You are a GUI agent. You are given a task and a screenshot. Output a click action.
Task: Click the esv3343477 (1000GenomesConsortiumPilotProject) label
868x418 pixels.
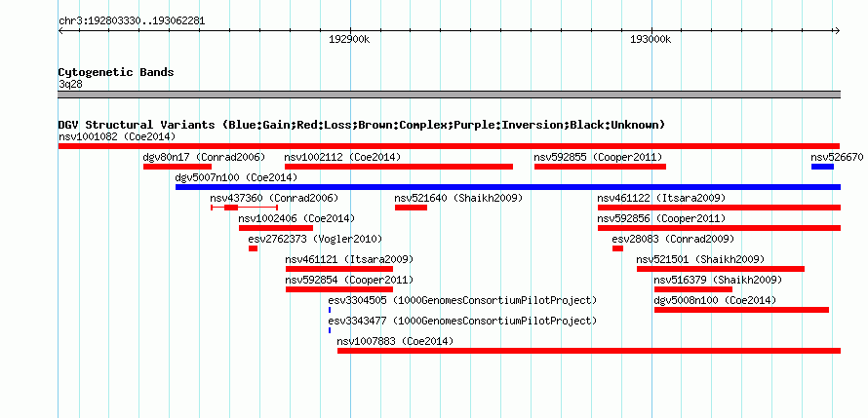pos(463,321)
